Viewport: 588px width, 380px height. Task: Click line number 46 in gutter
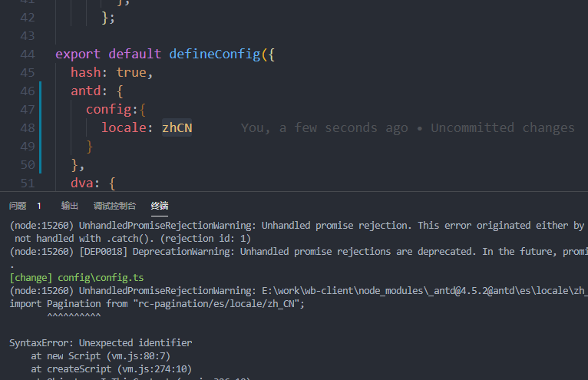coord(28,91)
